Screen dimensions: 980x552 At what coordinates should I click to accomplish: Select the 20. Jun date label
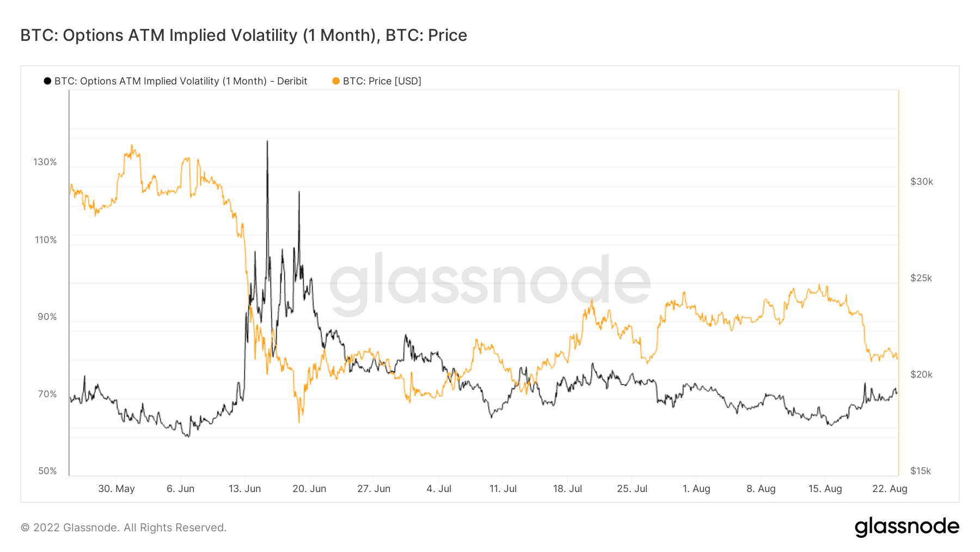coord(309,489)
